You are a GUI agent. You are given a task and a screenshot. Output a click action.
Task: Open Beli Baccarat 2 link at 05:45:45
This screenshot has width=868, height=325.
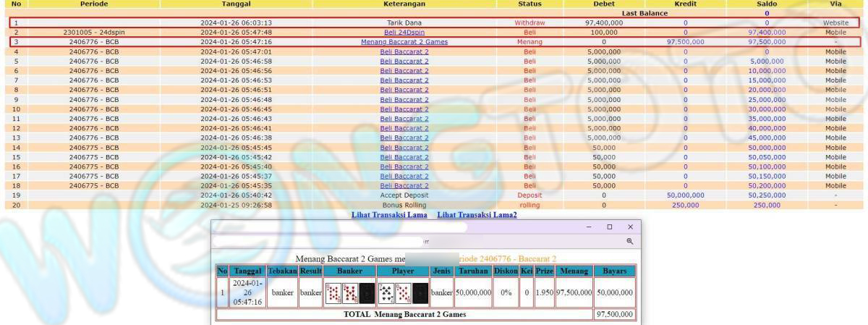pyautogui.click(x=404, y=148)
